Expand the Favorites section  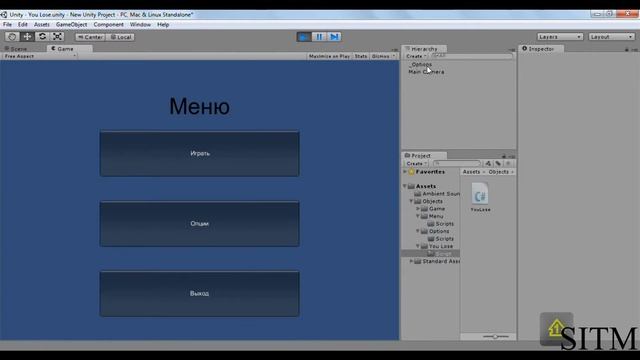click(405, 172)
